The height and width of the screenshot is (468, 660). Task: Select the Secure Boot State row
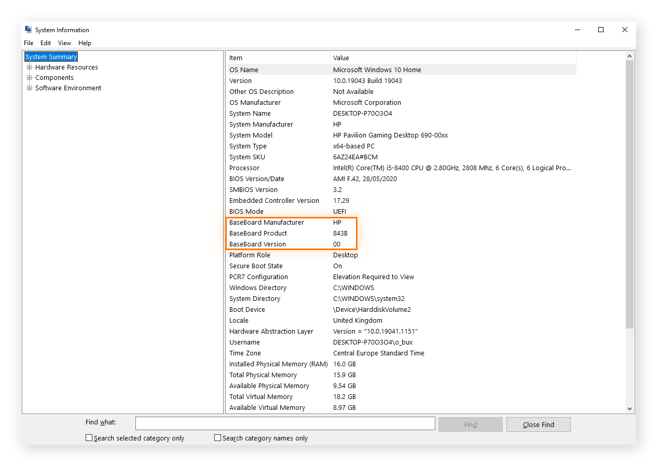(402, 266)
